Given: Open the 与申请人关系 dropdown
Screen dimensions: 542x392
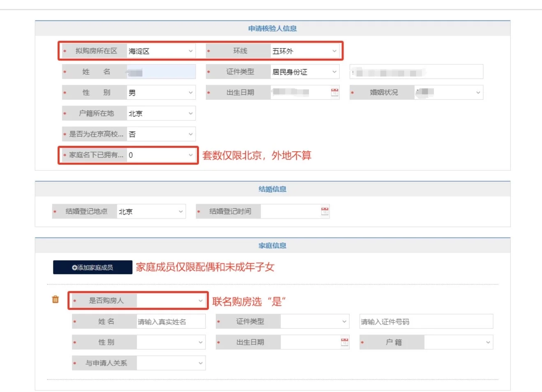Looking at the screenshot, I should pos(171,363).
